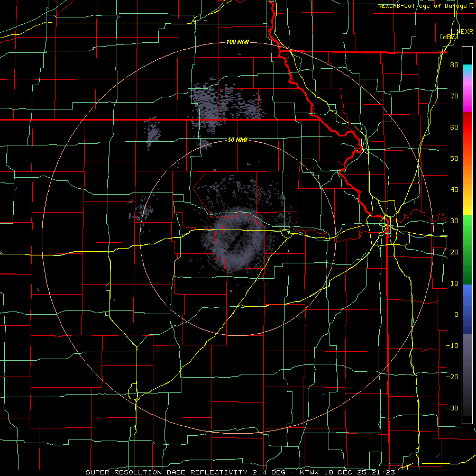Click the -30 value on the dBZ scale

pos(452,408)
